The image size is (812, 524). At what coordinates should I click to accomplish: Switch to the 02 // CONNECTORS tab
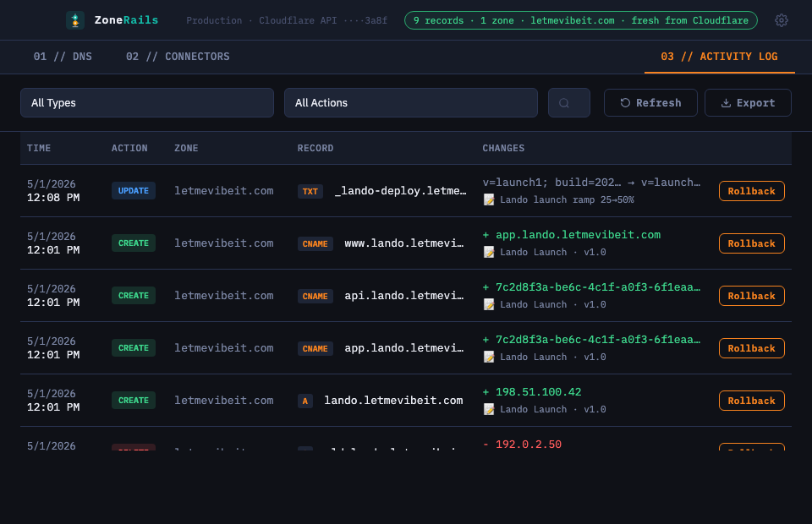click(178, 57)
